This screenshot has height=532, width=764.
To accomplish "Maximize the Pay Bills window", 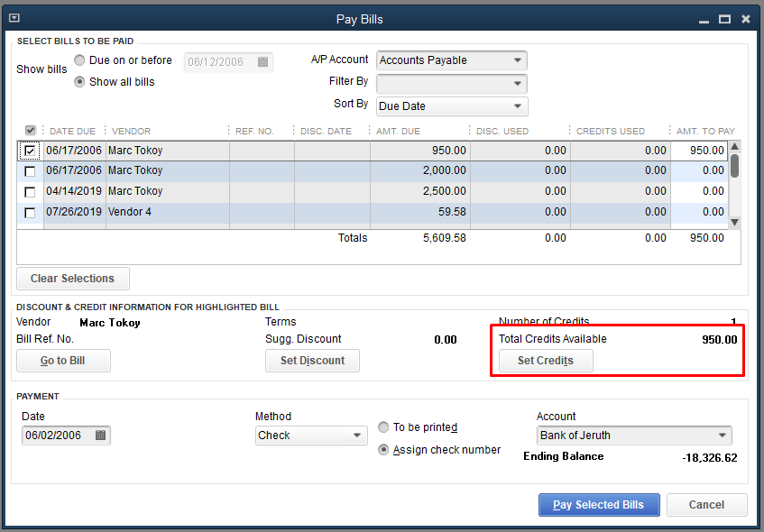I will click(x=724, y=18).
